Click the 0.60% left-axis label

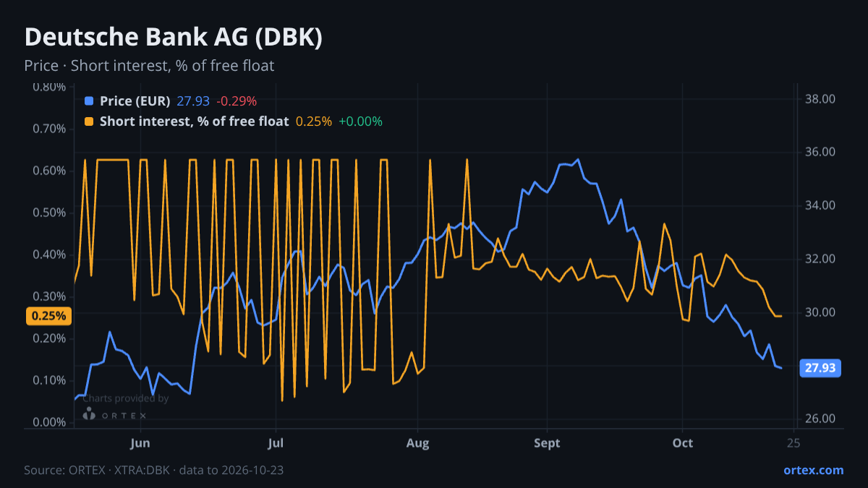click(49, 171)
